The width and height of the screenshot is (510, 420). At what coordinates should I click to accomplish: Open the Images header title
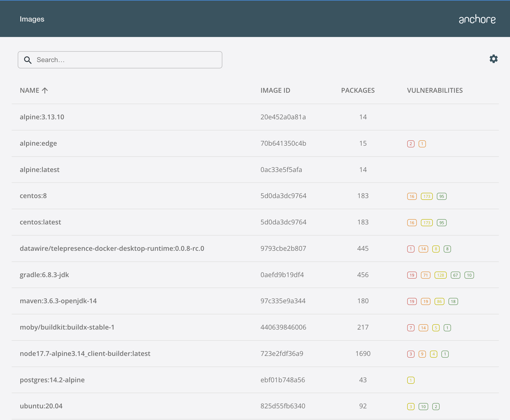point(32,19)
